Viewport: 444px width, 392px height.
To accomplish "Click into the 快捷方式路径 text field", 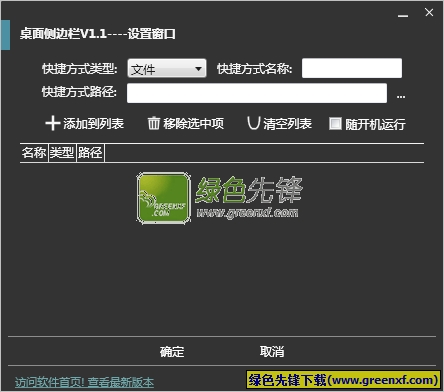I will [x=257, y=93].
